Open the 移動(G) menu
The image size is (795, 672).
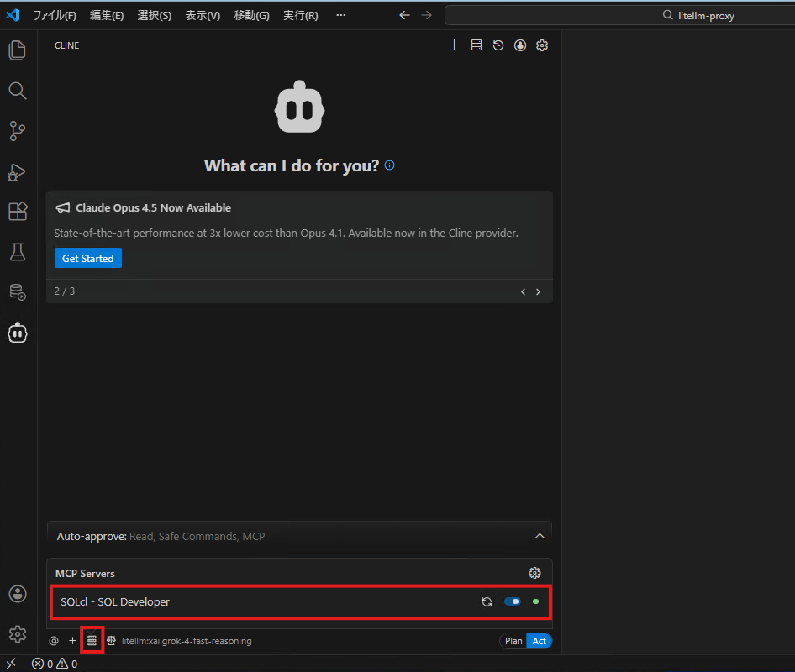tap(251, 16)
